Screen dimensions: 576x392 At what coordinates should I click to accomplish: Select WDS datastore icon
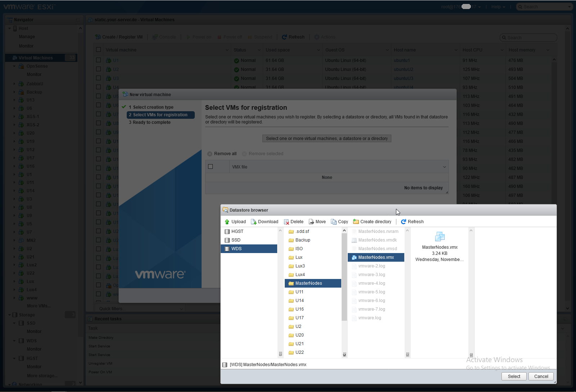click(227, 249)
